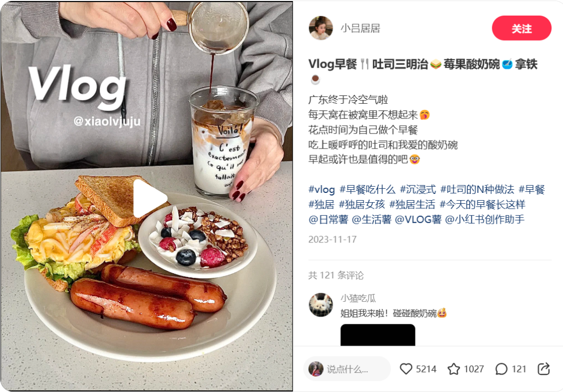
Task: Open author name 小吕居居
Action: [x=360, y=28]
